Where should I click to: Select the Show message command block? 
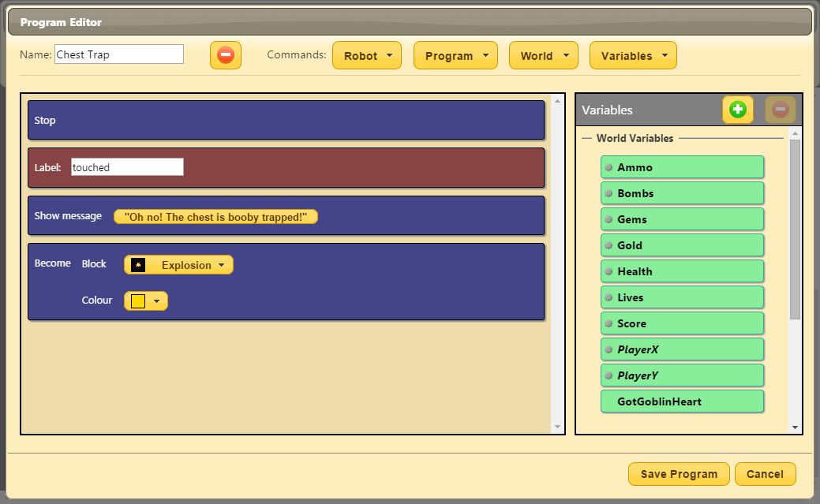tap(286, 215)
